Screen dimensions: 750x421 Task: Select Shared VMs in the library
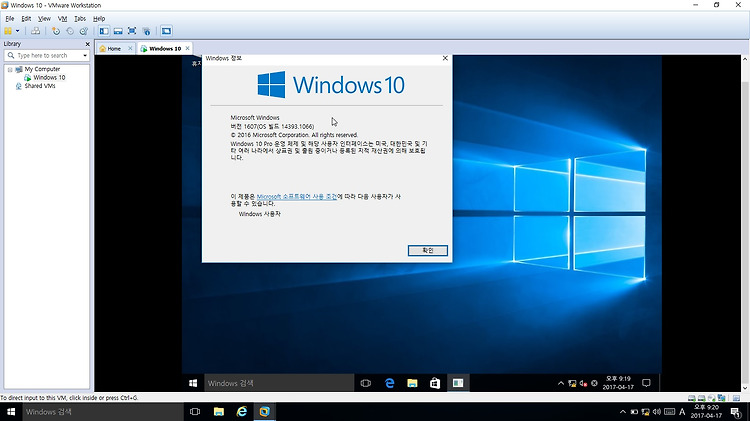[40, 86]
